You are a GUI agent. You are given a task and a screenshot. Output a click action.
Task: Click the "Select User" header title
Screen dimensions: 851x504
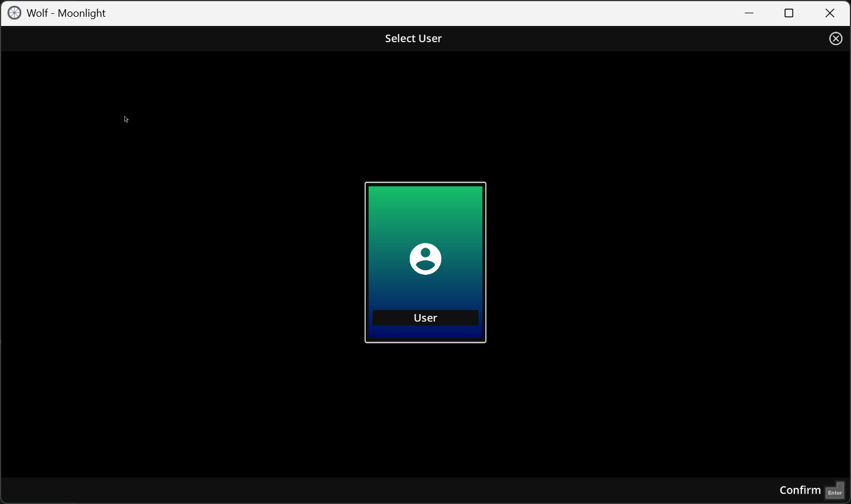[x=414, y=39]
